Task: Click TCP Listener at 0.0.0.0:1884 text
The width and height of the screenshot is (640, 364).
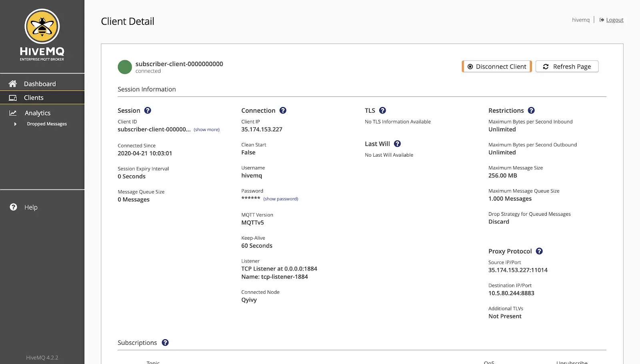Action: click(279, 269)
